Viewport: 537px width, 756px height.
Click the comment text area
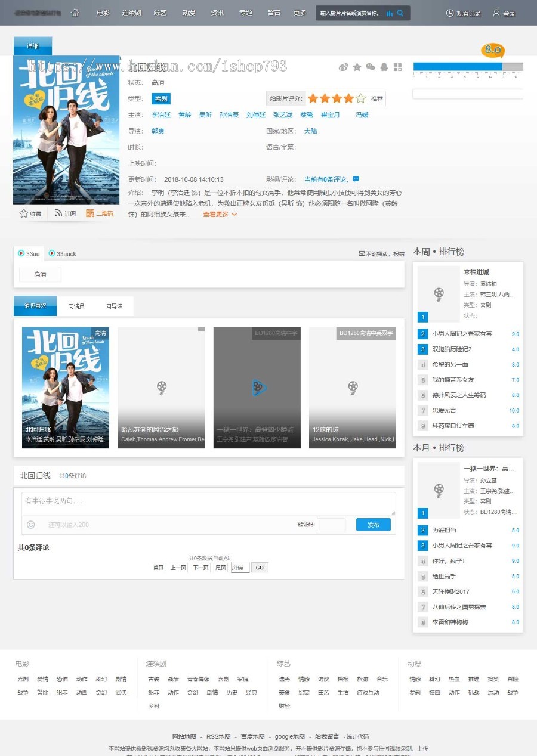[208, 503]
